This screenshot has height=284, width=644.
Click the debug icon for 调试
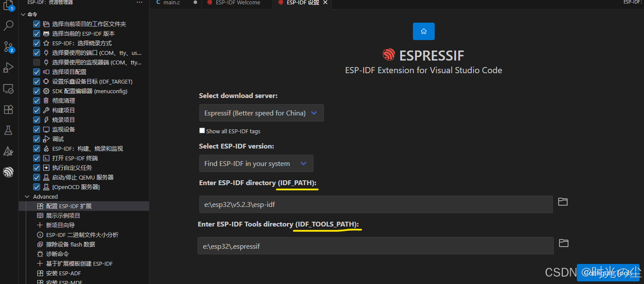click(x=46, y=139)
